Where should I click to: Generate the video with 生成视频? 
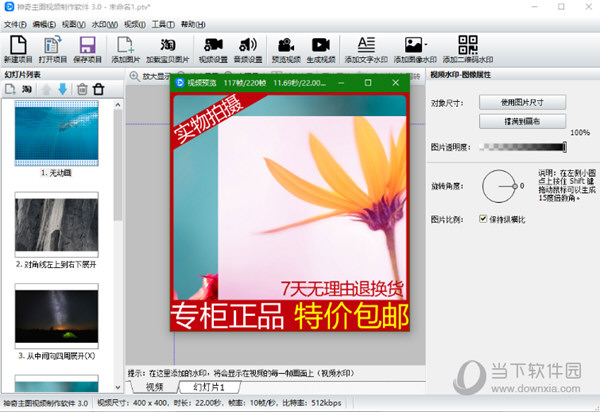point(321,49)
